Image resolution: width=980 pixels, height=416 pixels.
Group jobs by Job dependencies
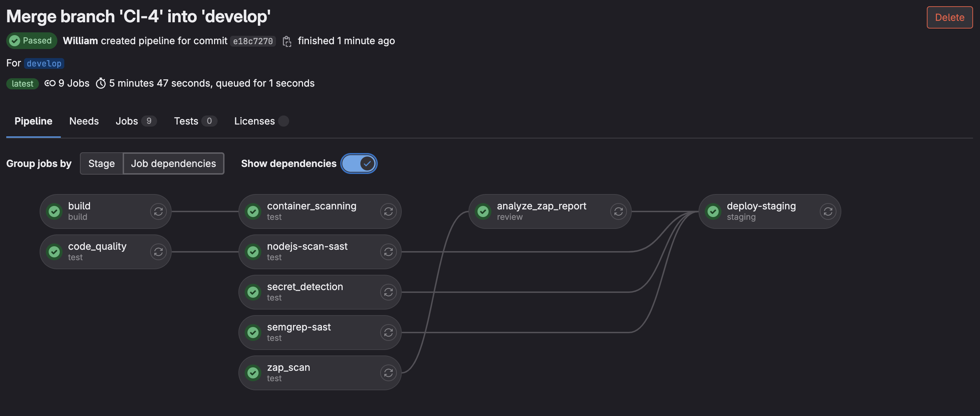[173, 163]
